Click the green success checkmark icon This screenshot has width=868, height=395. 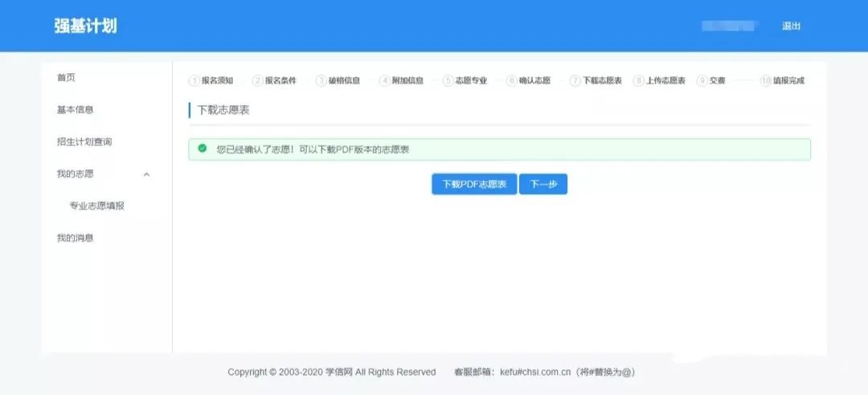(x=202, y=149)
